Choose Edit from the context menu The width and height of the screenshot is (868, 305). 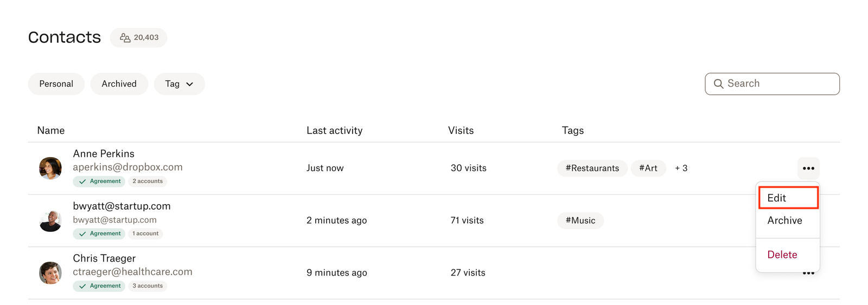(788, 198)
